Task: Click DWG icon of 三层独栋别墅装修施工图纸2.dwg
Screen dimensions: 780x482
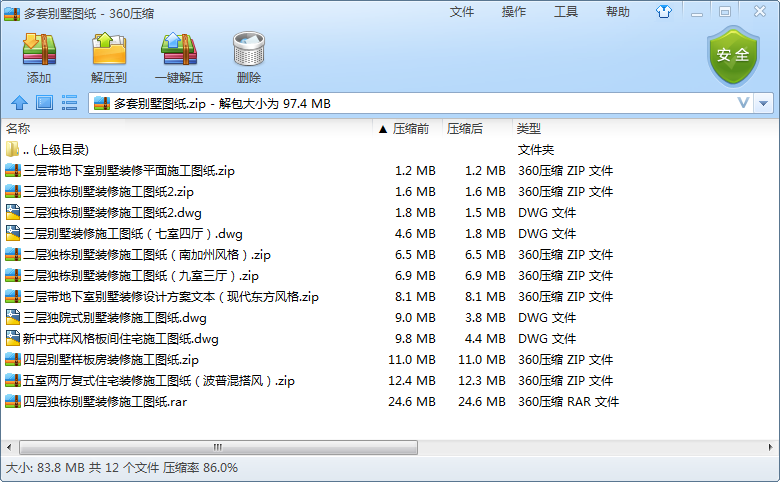Action: pos(13,212)
